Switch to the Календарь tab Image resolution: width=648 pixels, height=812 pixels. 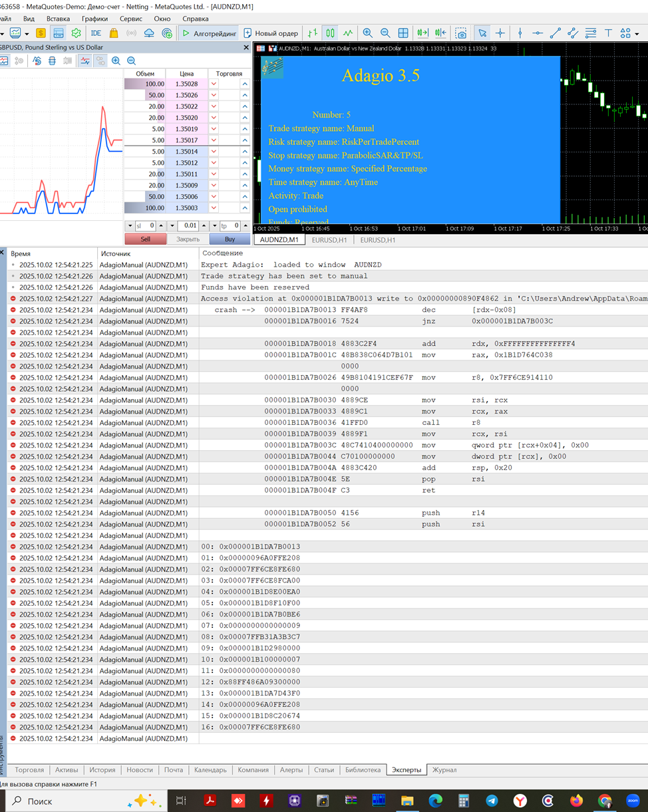[210, 769]
